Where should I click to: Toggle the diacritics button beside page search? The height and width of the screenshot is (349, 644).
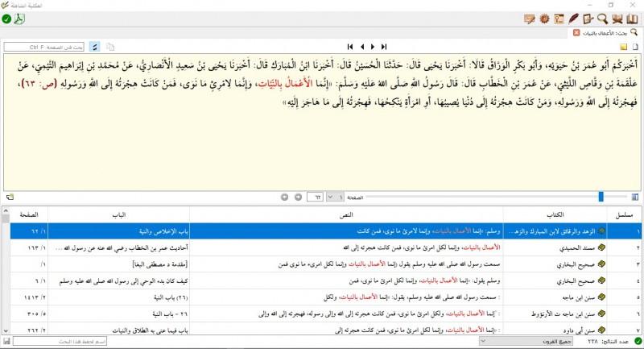[94, 47]
